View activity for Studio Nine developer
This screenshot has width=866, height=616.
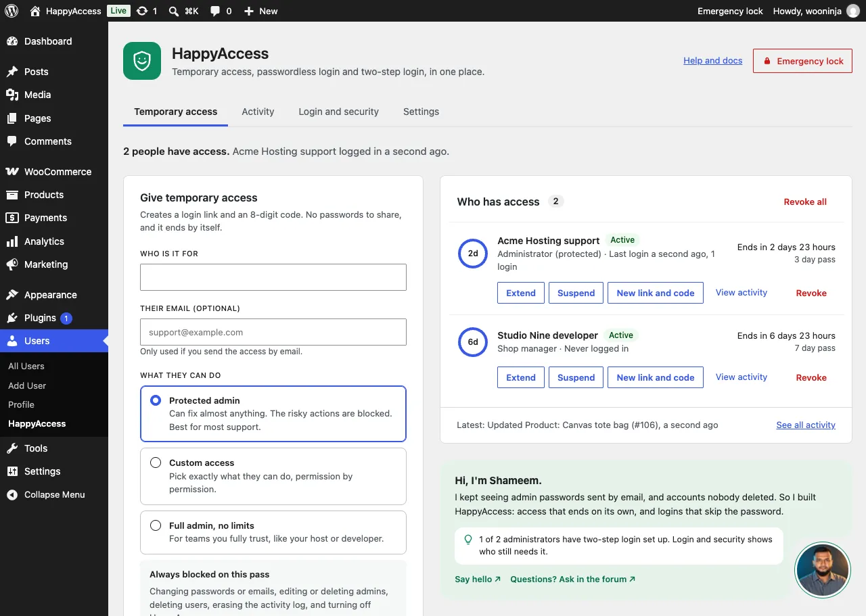click(x=742, y=377)
